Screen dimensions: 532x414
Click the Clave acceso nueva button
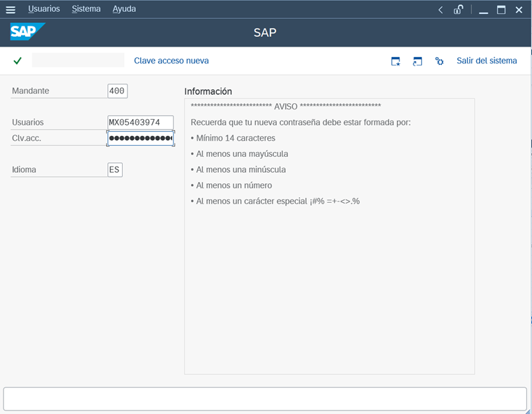[171, 61]
